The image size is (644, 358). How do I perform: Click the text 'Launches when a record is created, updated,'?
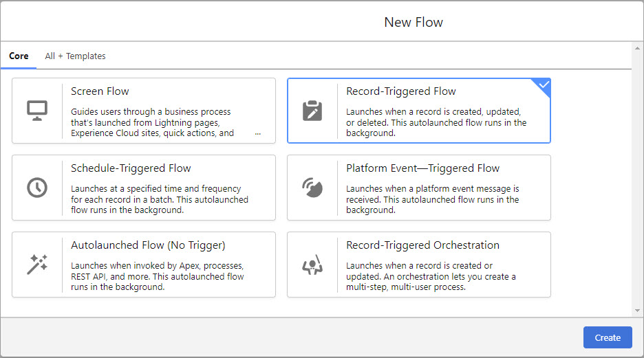point(433,111)
